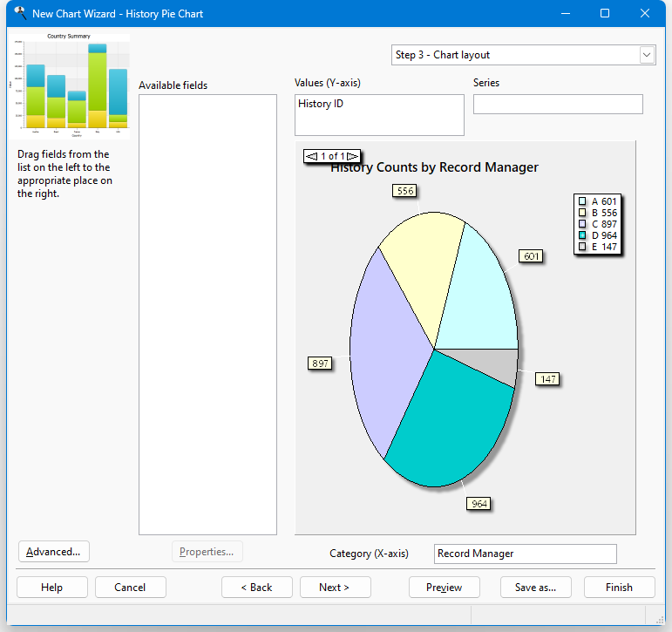
Task: Click the previous page arrow in chart navigator
Action: click(x=311, y=156)
